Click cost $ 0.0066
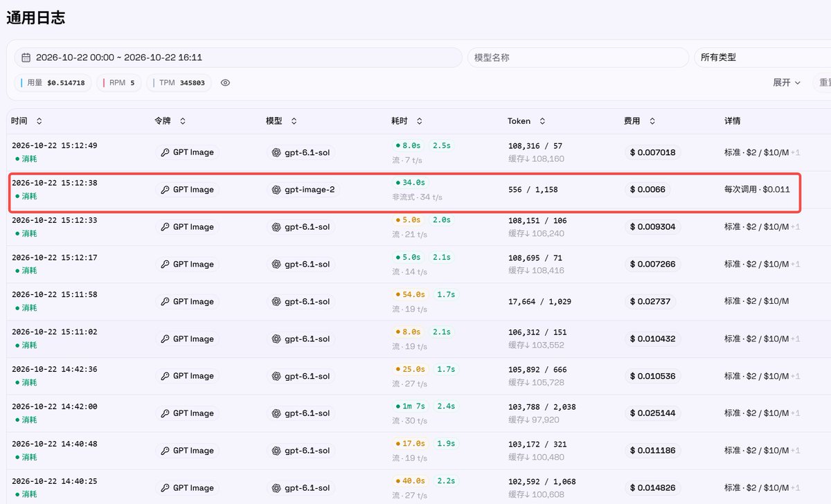The width and height of the screenshot is (831, 504). tap(647, 190)
